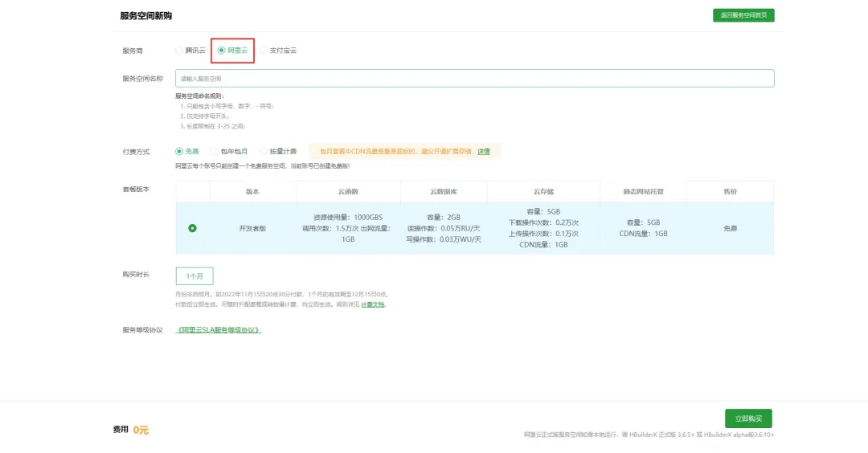Click the 服务空间新购 page title
Image resolution: width=868 pixels, height=453 pixels.
click(x=146, y=16)
